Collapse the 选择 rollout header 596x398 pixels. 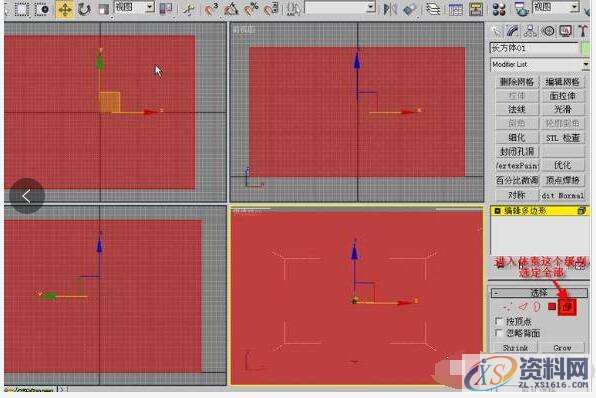pyautogui.click(x=539, y=293)
